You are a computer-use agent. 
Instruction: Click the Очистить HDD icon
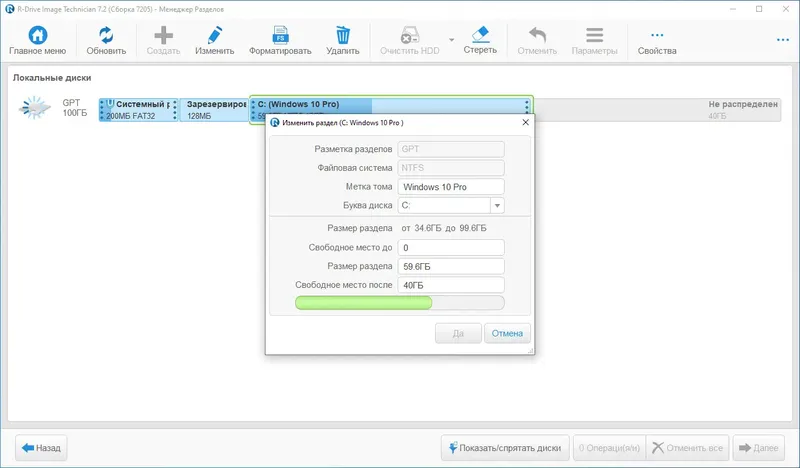[x=409, y=35]
